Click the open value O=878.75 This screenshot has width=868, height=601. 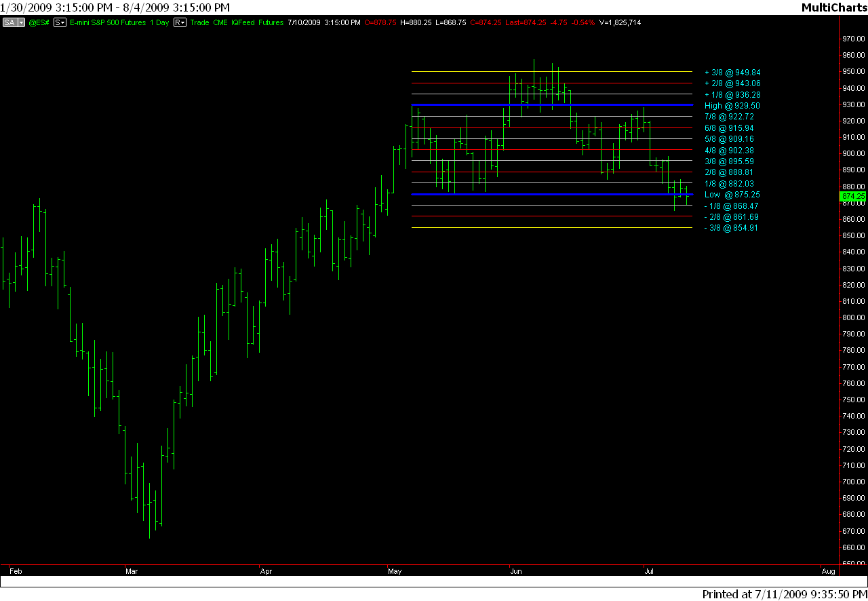click(x=380, y=22)
